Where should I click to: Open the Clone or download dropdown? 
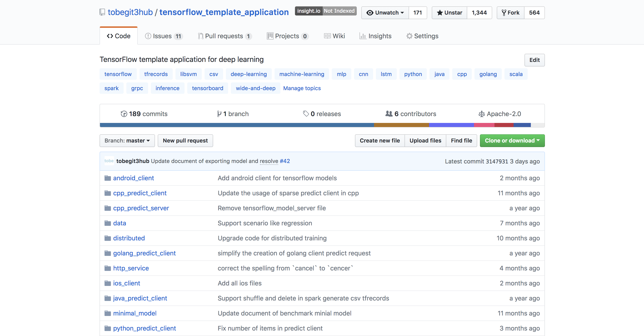tap(512, 140)
